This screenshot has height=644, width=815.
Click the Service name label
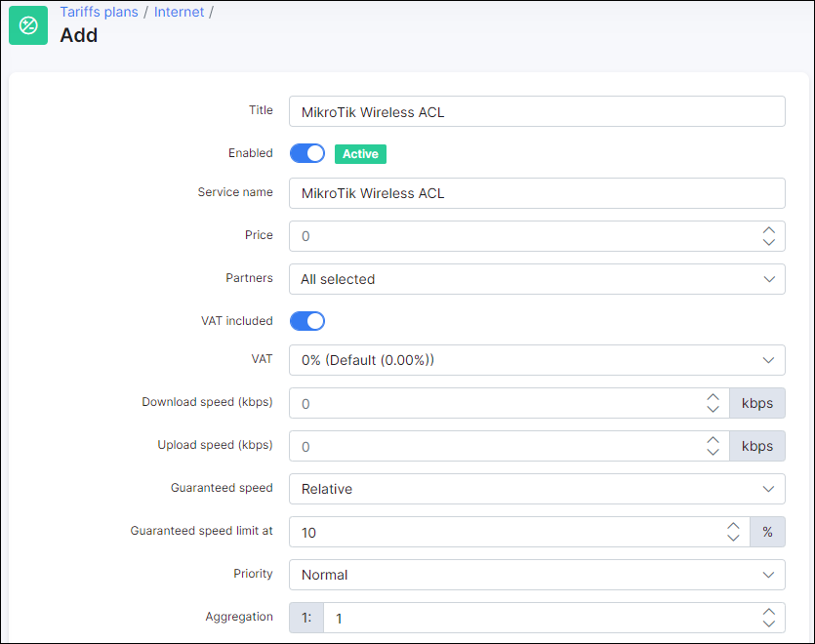point(235,192)
